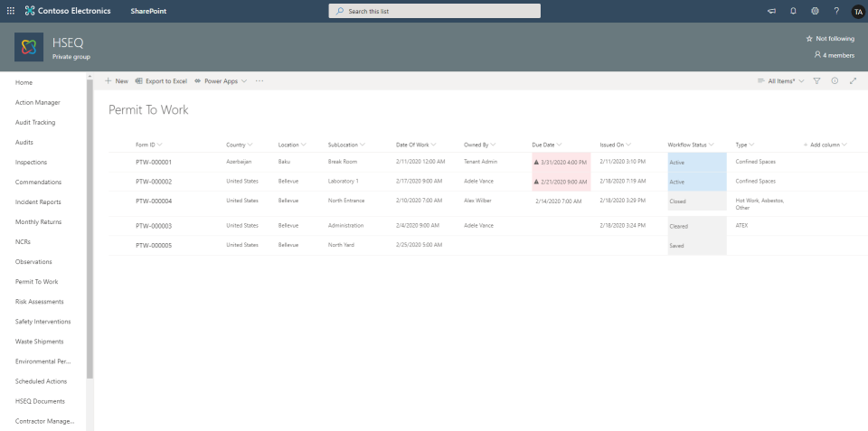
Task: Open the information pane icon
Action: coord(835,80)
